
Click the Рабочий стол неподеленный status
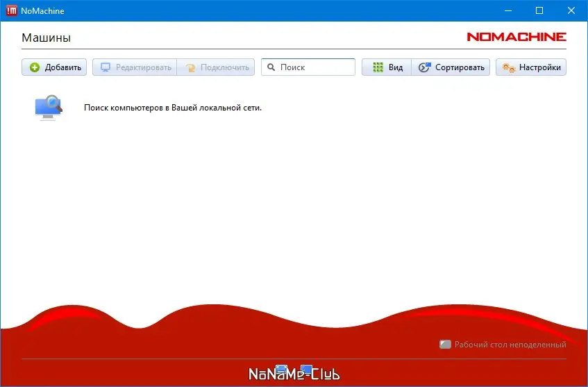[503, 344]
